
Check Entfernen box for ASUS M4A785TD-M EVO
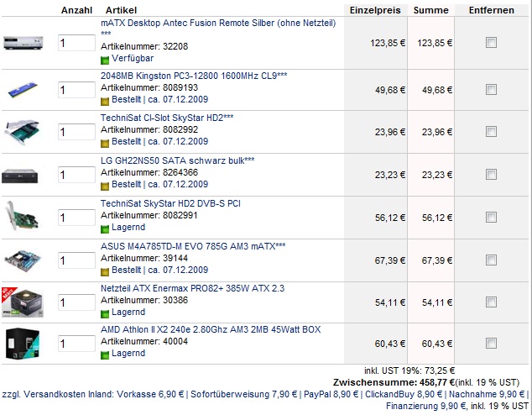pos(491,260)
